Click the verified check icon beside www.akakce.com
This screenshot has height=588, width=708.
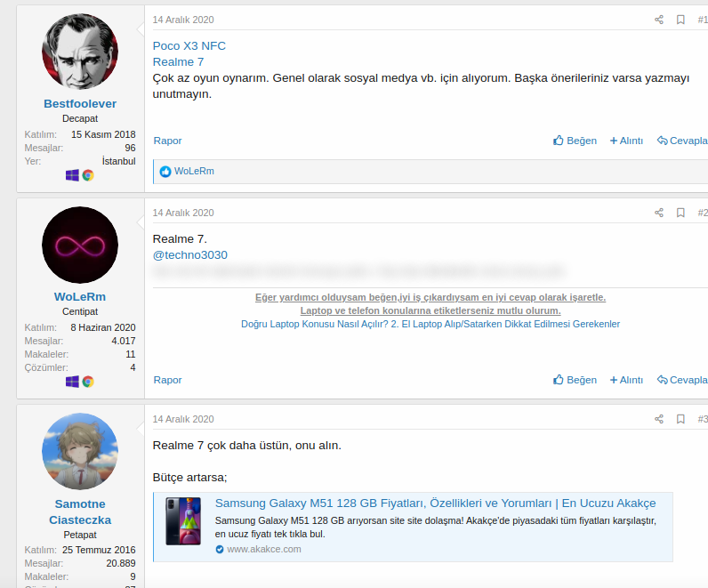[220, 549]
